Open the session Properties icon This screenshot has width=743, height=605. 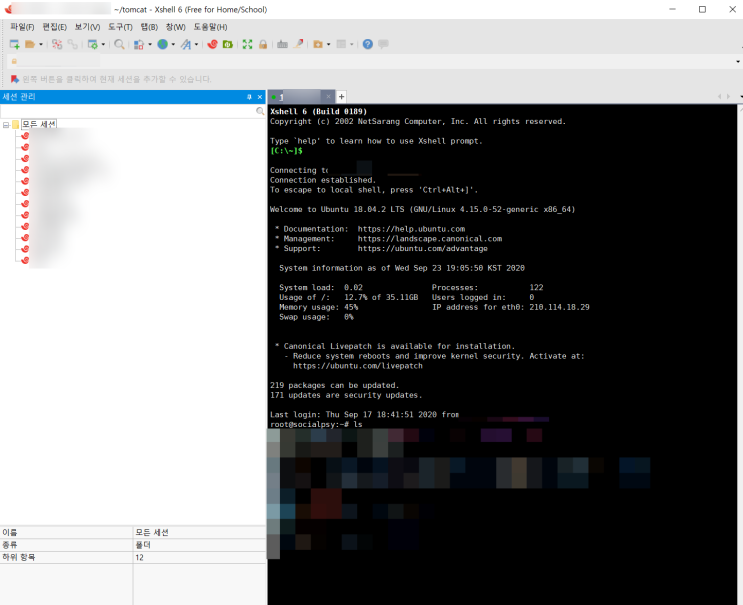pos(92,44)
